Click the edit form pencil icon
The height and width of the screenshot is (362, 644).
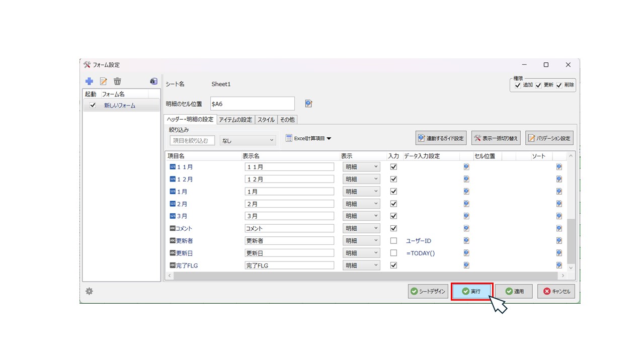pos(103,81)
